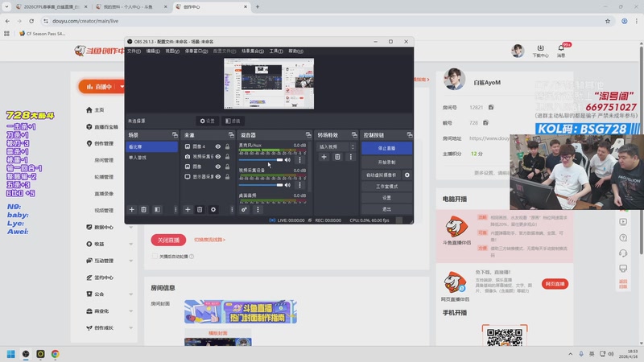The width and height of the screenshot is (644, 362).
Task: Copy the room number 12821
Action: [491, 107]
